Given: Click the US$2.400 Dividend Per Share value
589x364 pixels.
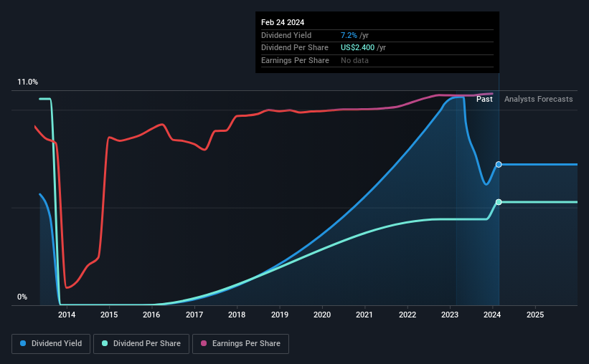Looking at the screenshot, I should tap(357, 48).
